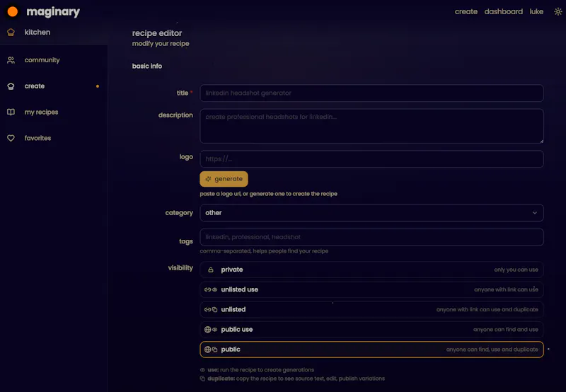This screenshot has width=566, height=392.
Task: Click the description textarea resize handle
Action: (541, 141)
